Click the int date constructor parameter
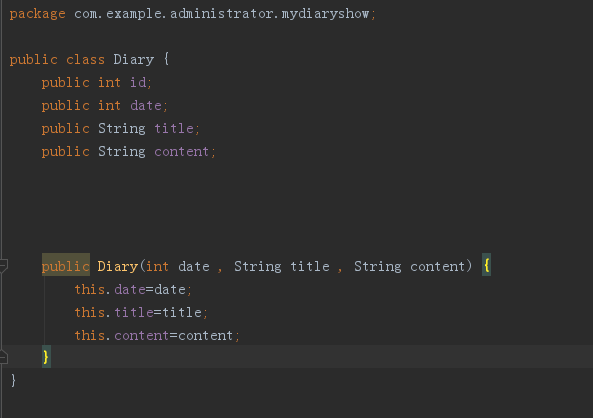Screen dimensions: 593x418 [x=178, y=266]
